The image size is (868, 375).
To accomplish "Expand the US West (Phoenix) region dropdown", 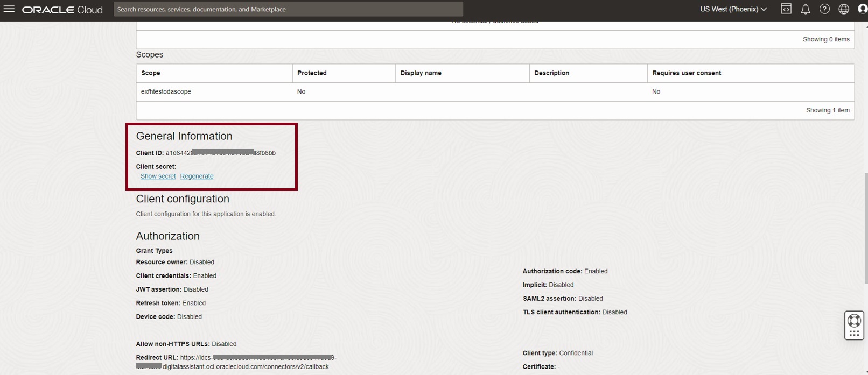I will (x=733, y=9).
